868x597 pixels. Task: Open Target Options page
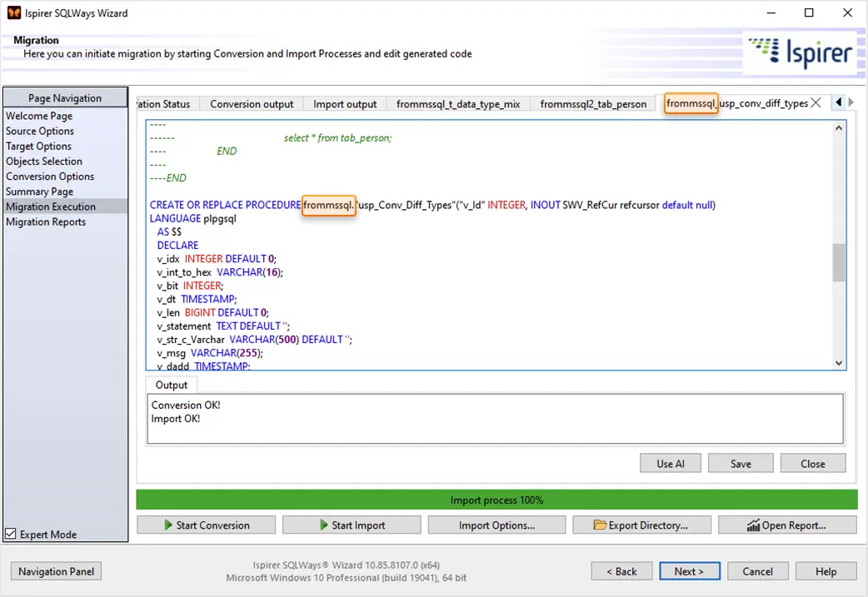(39, 146)
